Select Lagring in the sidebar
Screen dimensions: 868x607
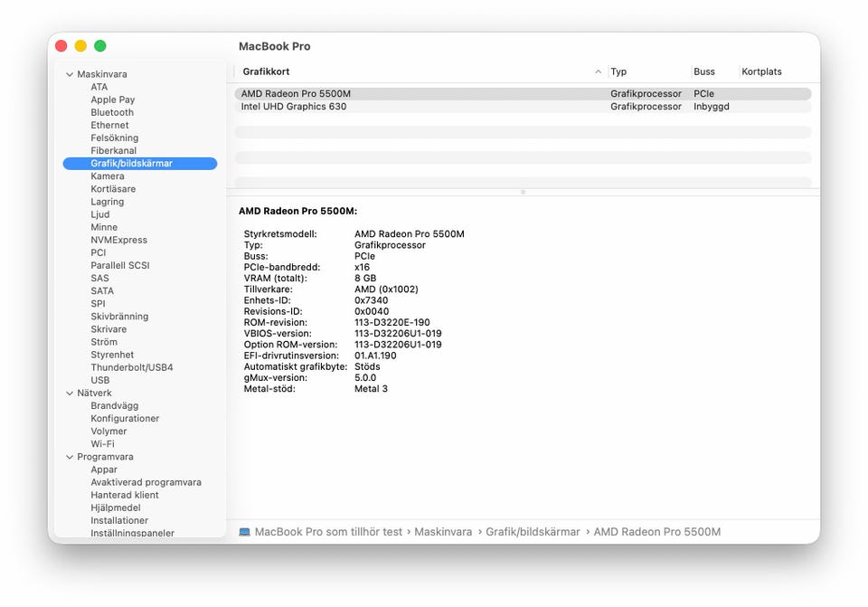click(x=108, y=203)
